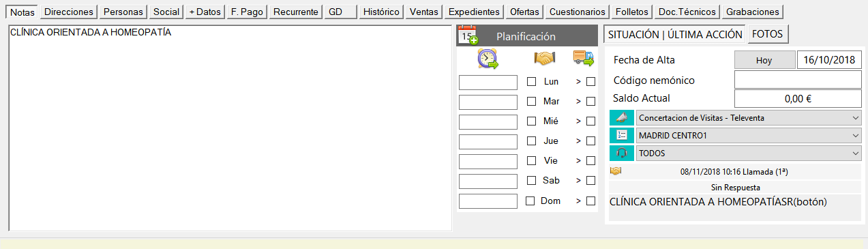
Task: Click the Código nemónico input field
Action: click(x=798, y=80)
